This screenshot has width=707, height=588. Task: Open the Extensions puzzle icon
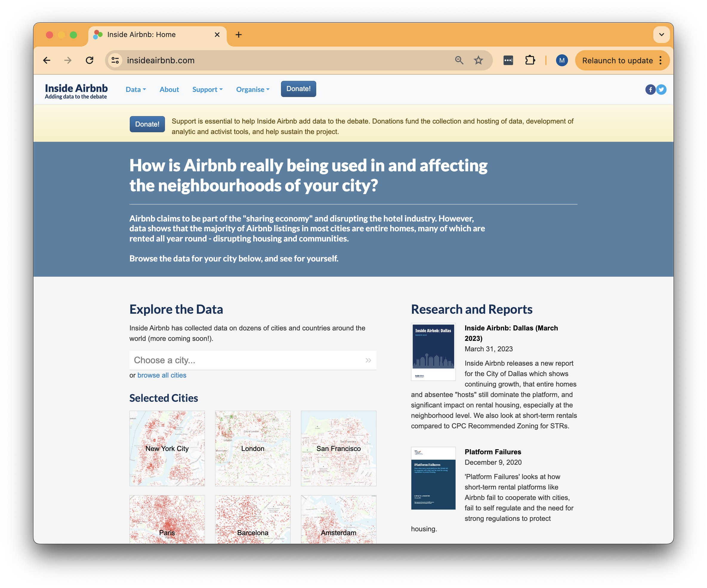(x=530, y=60)
